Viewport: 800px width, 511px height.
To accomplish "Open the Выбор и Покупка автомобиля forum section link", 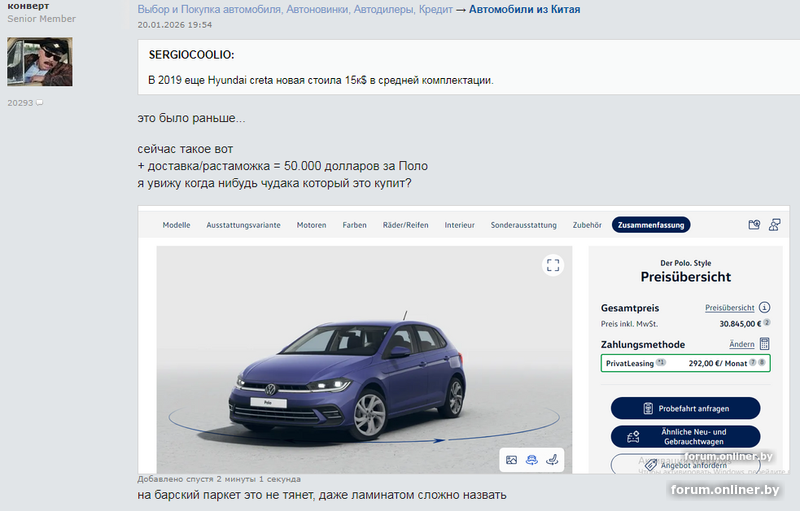I will [x=295, y=9].
